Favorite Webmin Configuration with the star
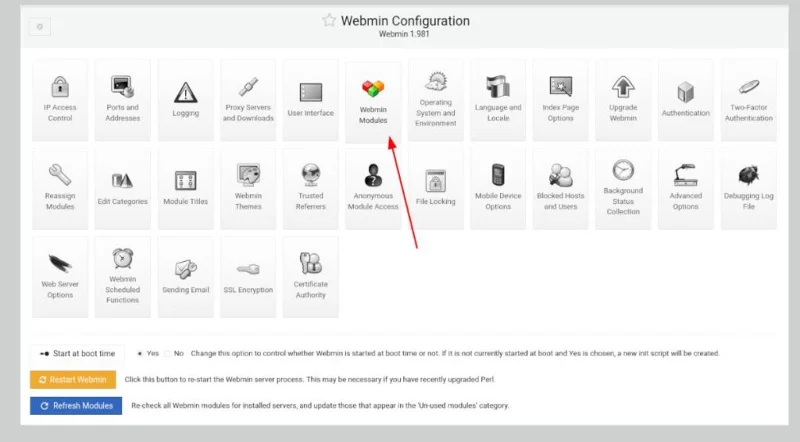This screenshot has width=800, height=442. (329, 20)
